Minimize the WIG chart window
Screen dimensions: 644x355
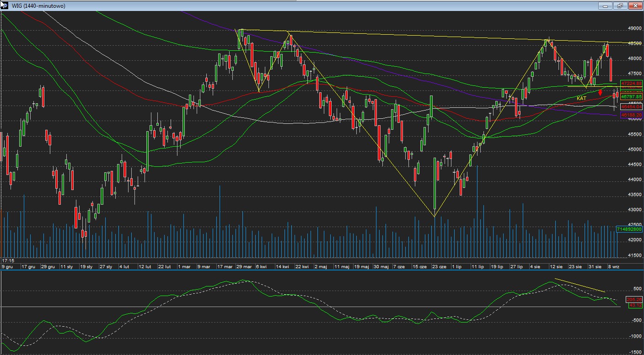click(605, 5)
